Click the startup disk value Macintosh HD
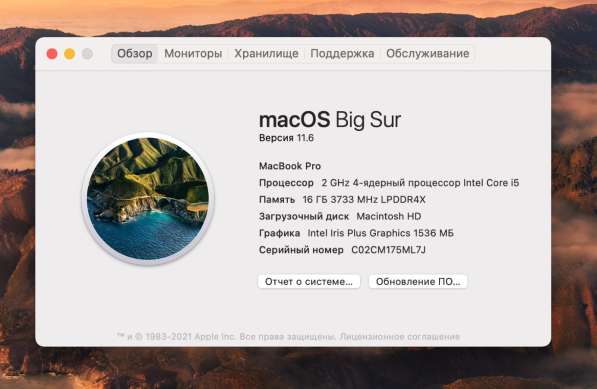 389,217
